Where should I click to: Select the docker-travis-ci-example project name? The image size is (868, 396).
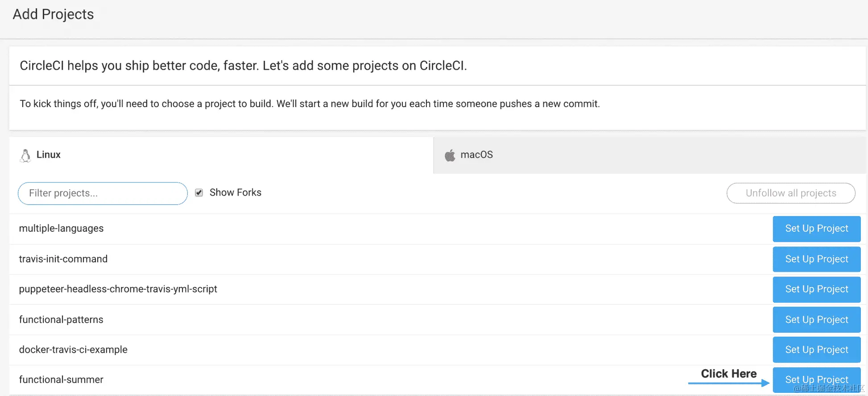pyautogui.click(x=73, y=350)
